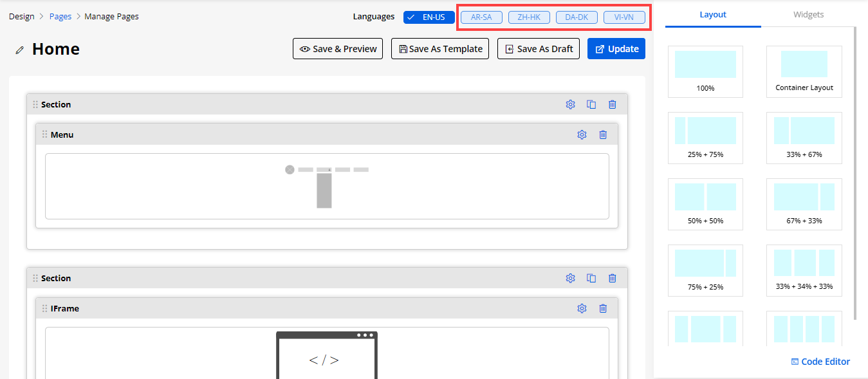The image size is (868, 379).
Task: Click the Save & Preview button
Action: (338, 49)
